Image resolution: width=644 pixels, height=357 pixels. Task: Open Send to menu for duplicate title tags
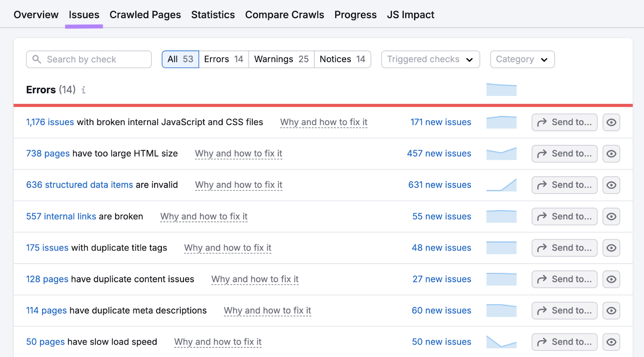click(564, 248)
